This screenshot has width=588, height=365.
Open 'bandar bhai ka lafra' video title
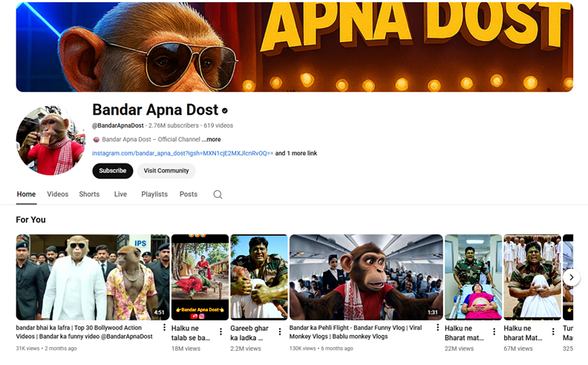click(85, 332)
